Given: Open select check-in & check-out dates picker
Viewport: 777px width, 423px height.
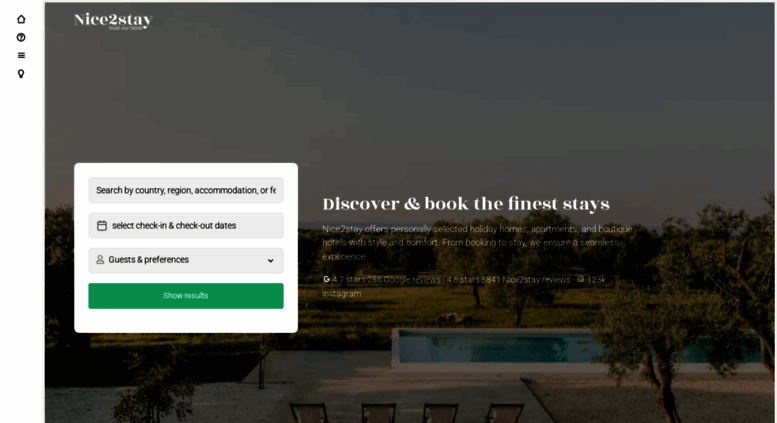Looking at the screenshot, I should point(186,225).
